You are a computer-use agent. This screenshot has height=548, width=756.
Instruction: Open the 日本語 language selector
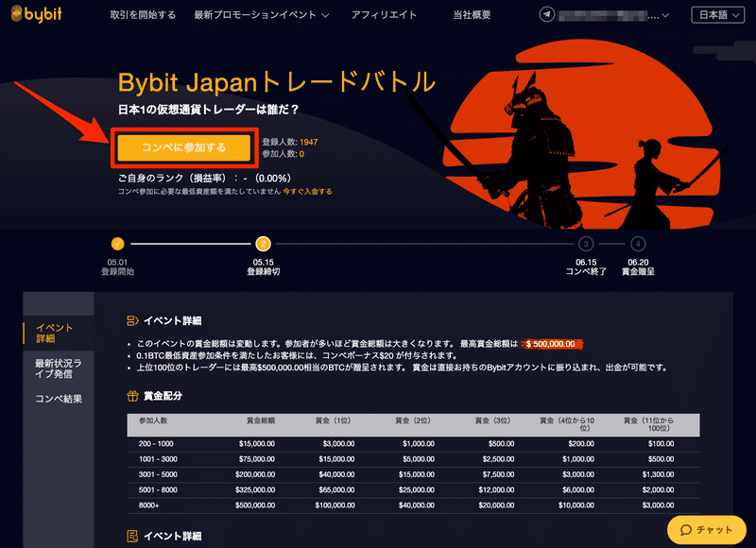tap(718, 15)
